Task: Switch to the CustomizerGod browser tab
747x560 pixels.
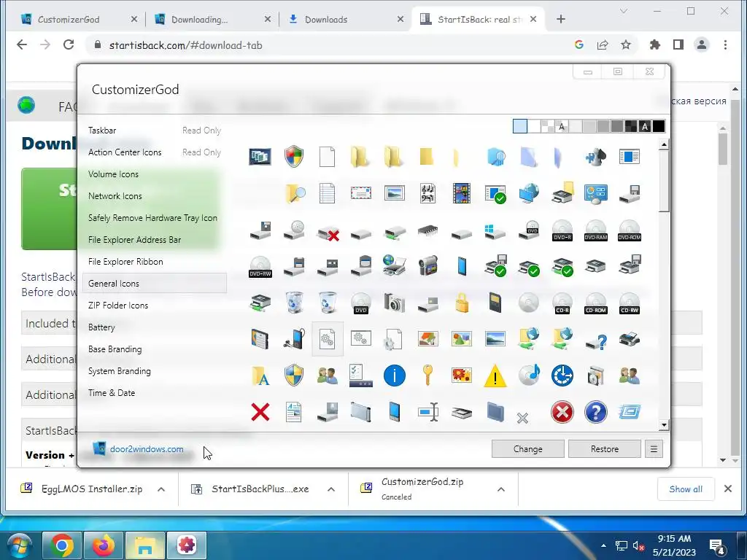Action: tap(79, 20)
